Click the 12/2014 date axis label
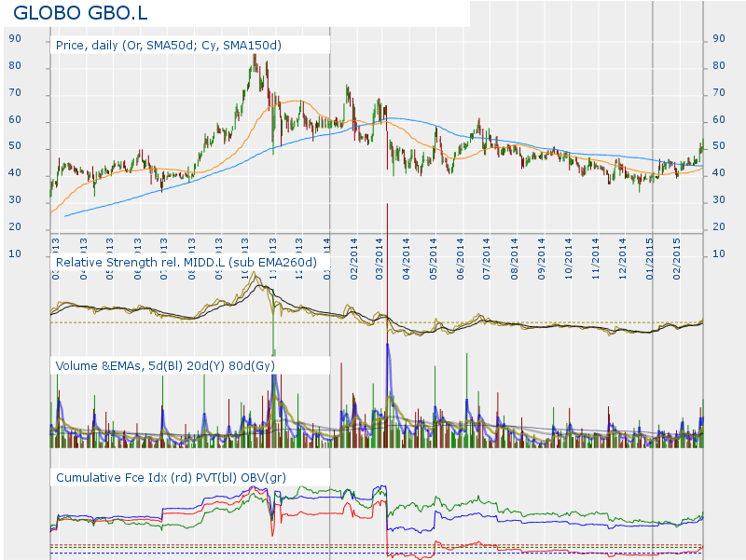The height and width of the screenshot is (560, 746). pyautogui.click(x=622, y=259)
